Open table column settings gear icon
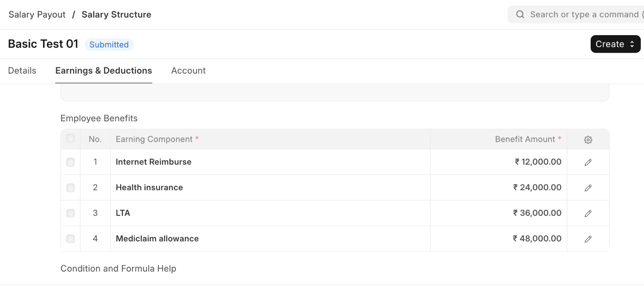This screenshot has width=644, height=287. pyautogui.click(x=588, y=140)
